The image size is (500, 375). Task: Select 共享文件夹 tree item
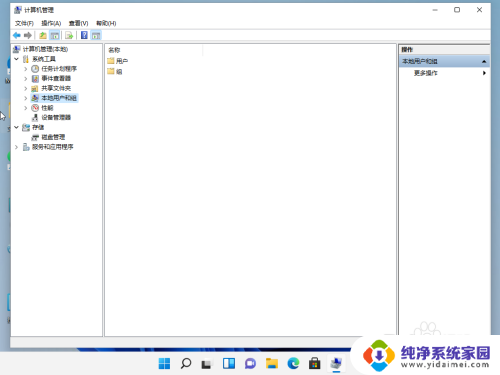pyautogui.click(x=56, y=88)
